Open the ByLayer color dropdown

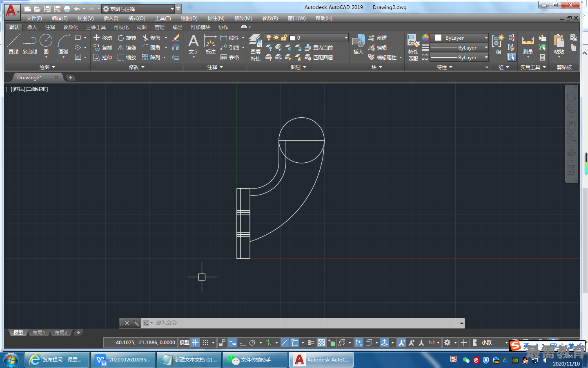click(460, 38)
